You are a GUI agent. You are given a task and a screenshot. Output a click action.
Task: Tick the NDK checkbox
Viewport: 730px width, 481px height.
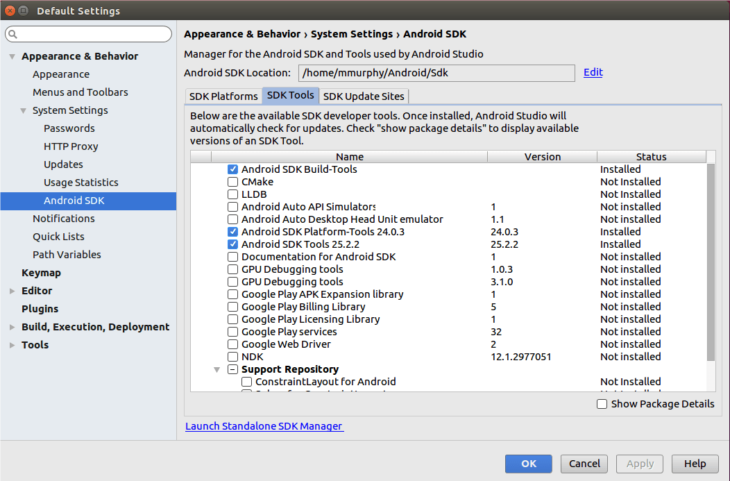click(x=233, y=357)
